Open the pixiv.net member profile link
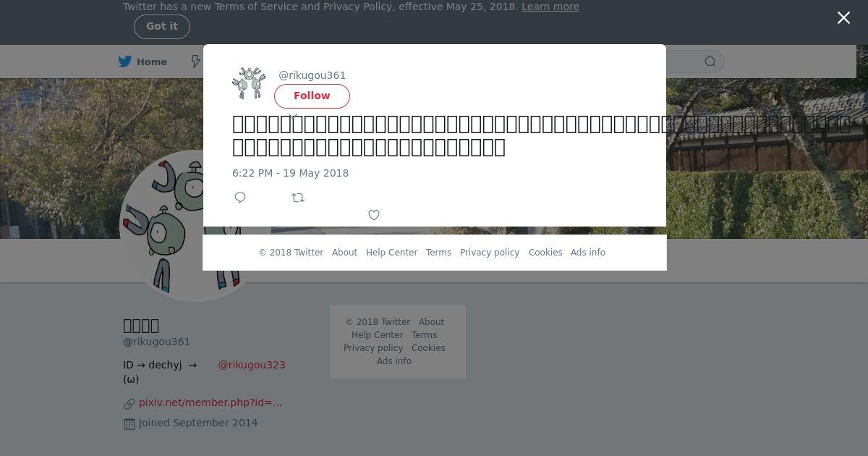868x456 pixels. point(210,402)
